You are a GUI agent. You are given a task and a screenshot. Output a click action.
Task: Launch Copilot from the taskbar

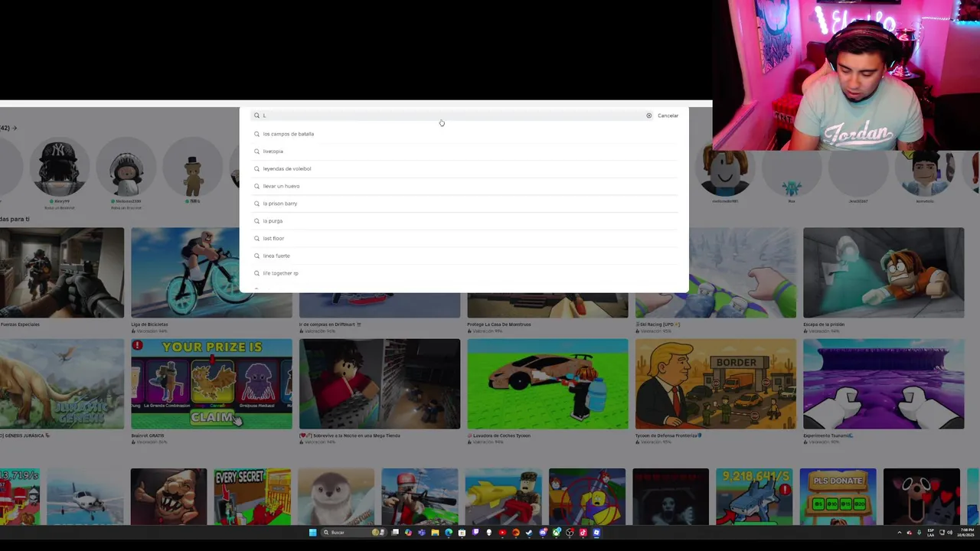(x=408, y=533)
